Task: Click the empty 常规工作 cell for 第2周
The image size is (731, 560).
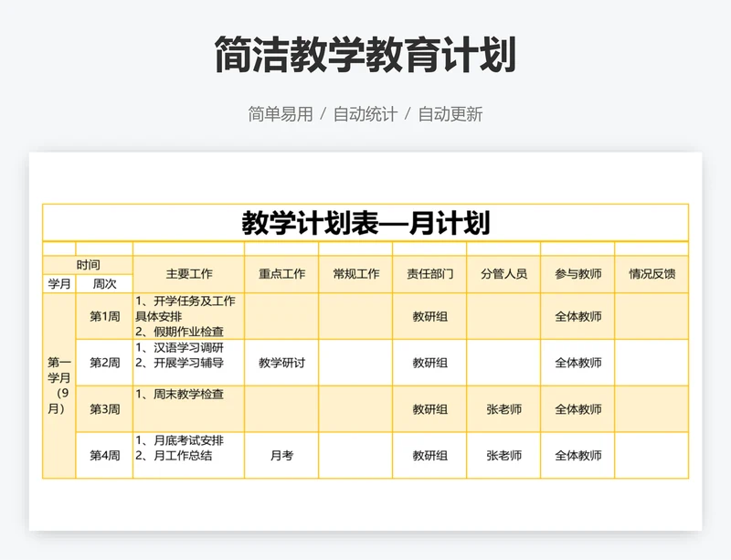Action: pyautogui.click(x=355, y=363)
